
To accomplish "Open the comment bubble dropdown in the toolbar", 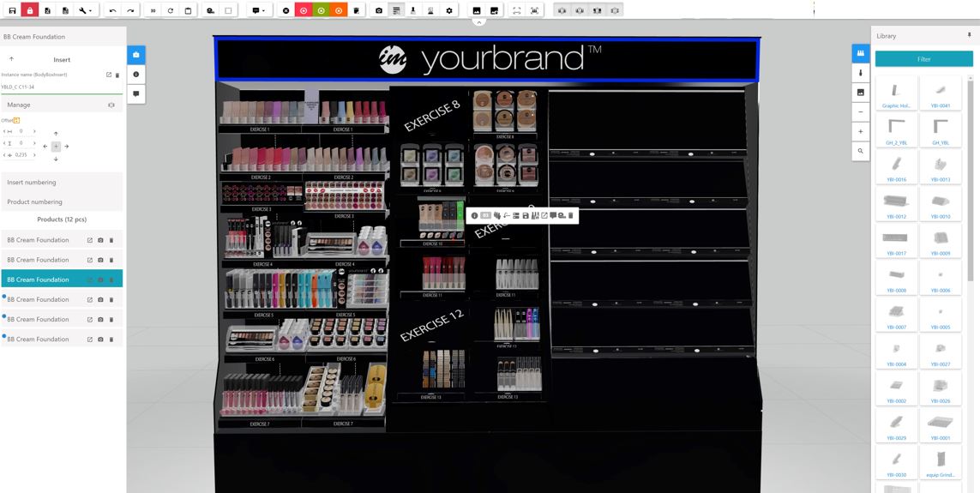I will tap(257, 10).
